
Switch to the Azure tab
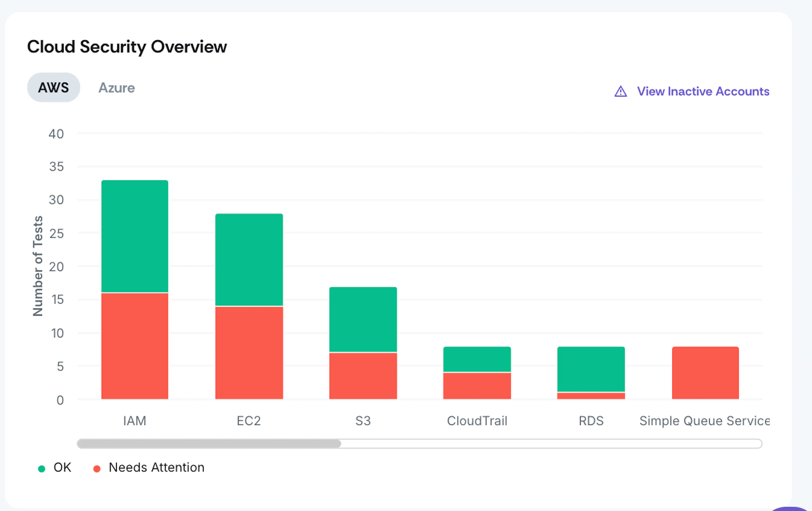point(117,88)
